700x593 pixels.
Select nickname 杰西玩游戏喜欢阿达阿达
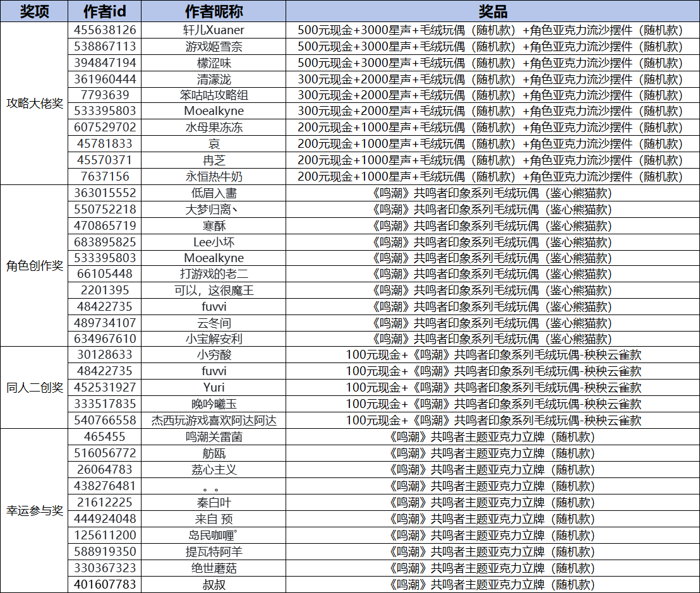click(214, 421)
